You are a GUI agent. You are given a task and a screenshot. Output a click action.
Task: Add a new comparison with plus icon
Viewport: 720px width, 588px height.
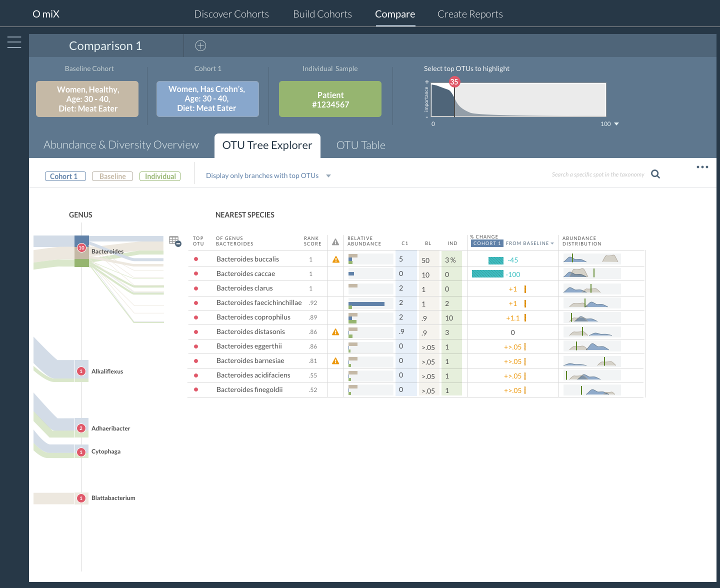pyautogui.click(x=200, y=46)
